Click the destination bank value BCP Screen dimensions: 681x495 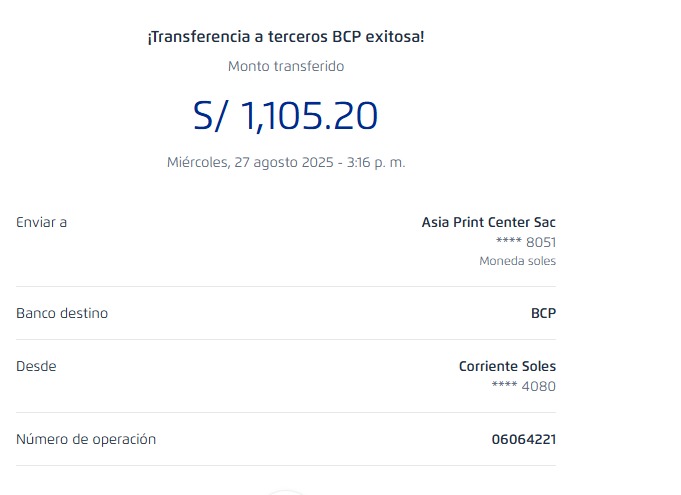point(543,313)
